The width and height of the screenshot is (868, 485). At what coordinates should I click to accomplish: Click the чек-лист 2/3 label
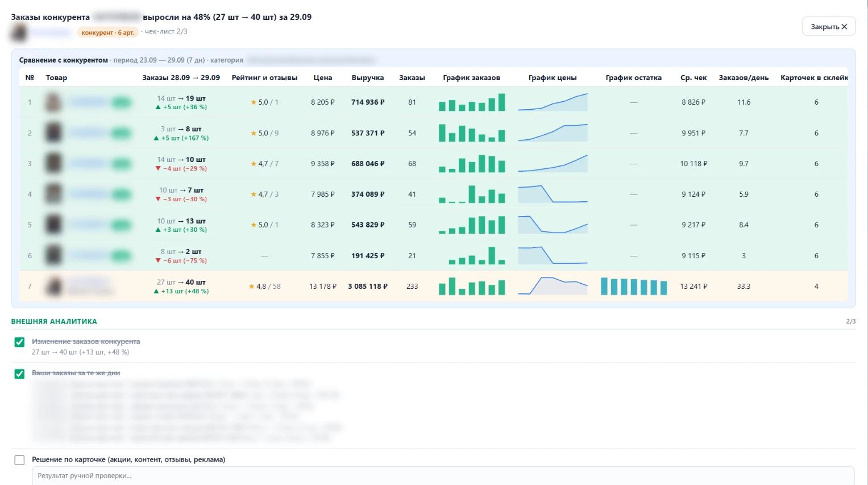point(166,32)
